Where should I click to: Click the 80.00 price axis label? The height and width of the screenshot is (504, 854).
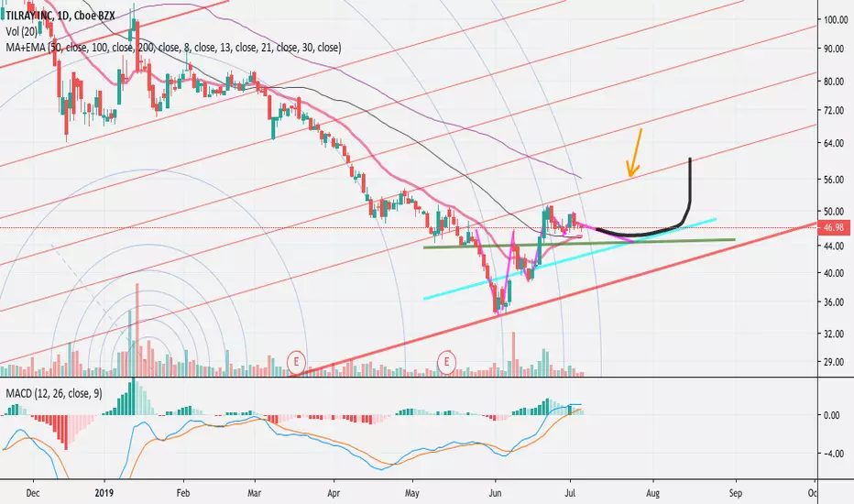click(836, 82)
